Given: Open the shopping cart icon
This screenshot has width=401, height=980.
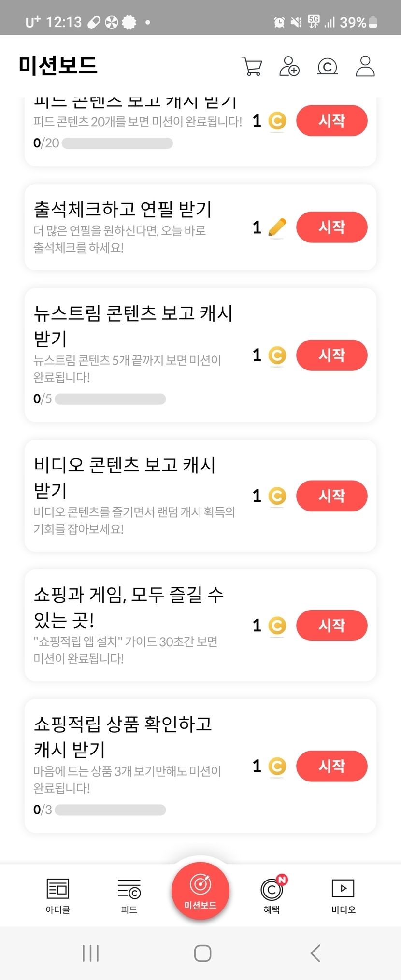Looking at the screenshot, I should 251,67.
